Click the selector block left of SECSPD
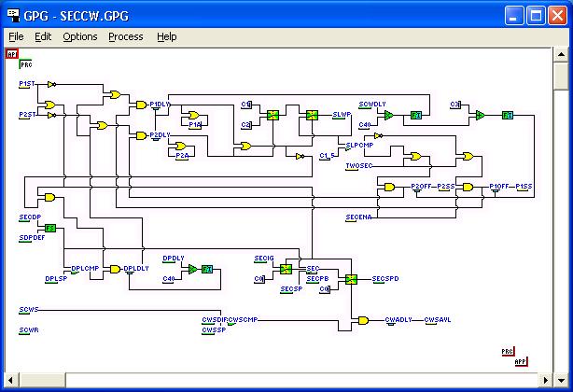This screenshot has width=573, height=392. (351, 278)
